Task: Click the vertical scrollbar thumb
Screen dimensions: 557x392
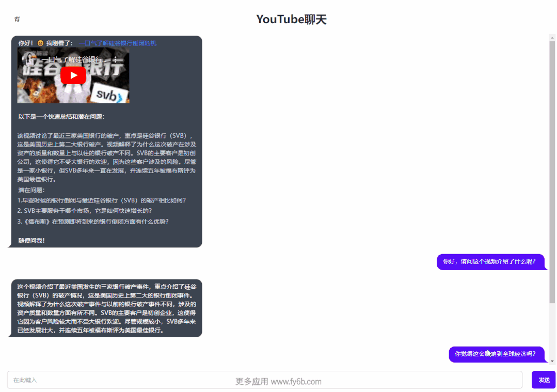Action: pos(552,172)
